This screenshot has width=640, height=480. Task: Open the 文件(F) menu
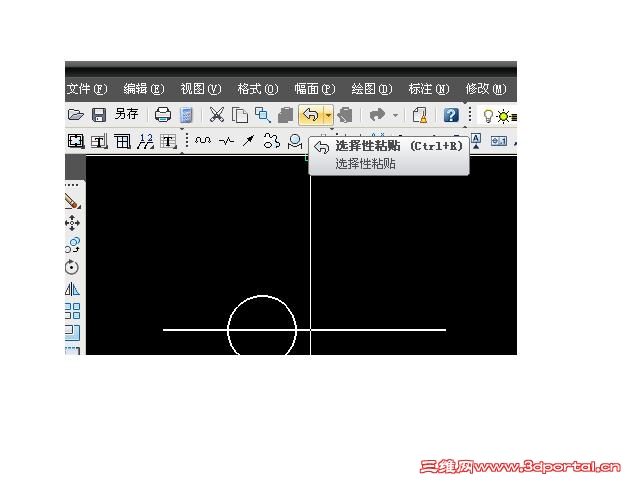click(x=87, y=89)
